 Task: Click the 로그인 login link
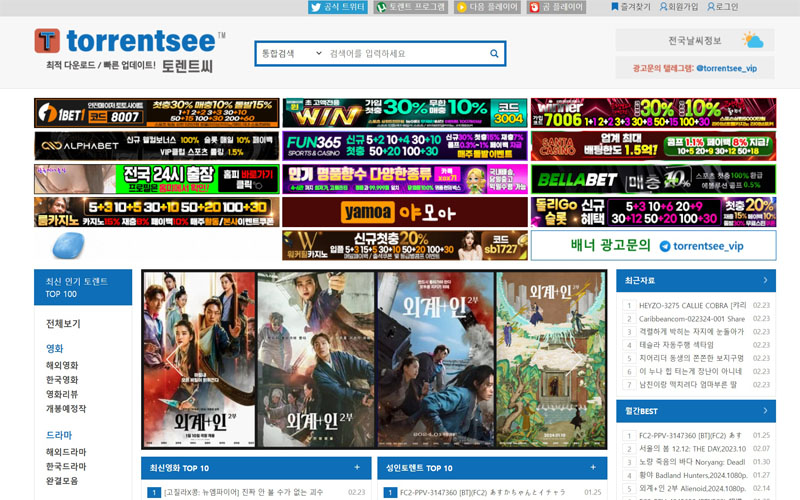pos(722,7)
